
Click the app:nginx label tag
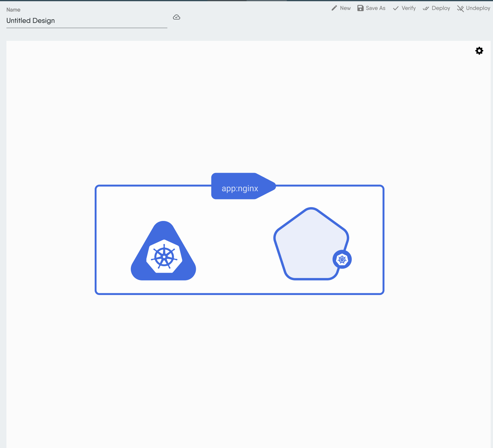coord(240,188)
